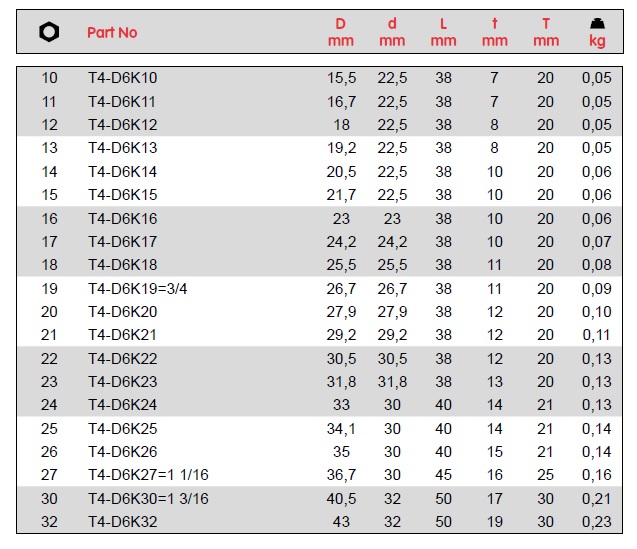Click the D mm column header
This screenshot has height=549, width=637.
pos(341,32)
